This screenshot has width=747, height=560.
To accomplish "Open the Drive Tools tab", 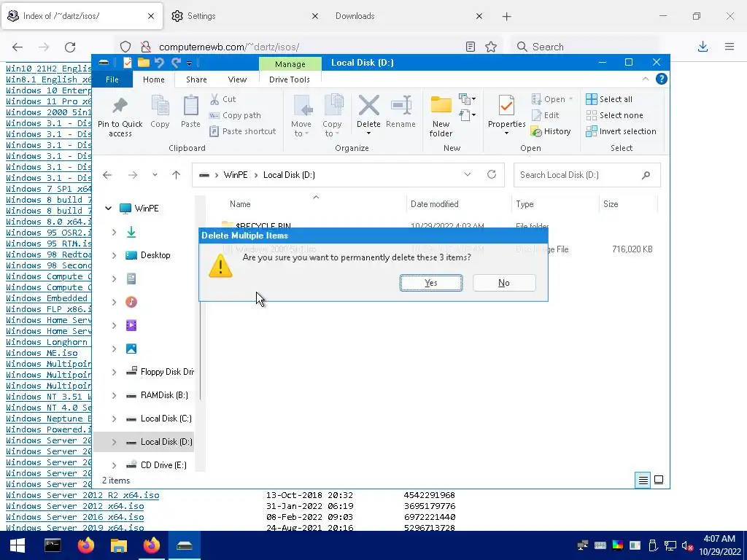I will 289,79.
